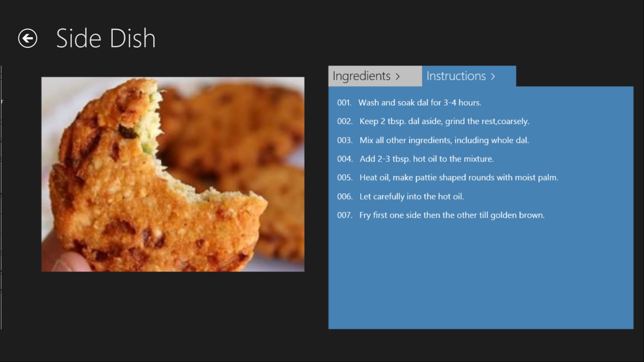
Task: Select the 'Fry first one side' instruction
Action: (452, 215)
